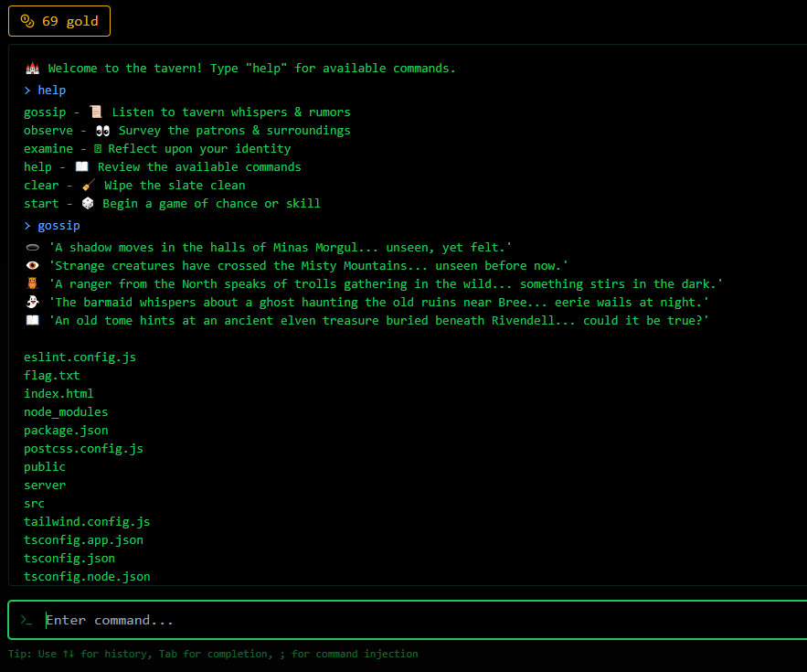This screenshot has width=807, height=672.
Task: Click the ghost icon in Bree rumor
Action: 32,303
